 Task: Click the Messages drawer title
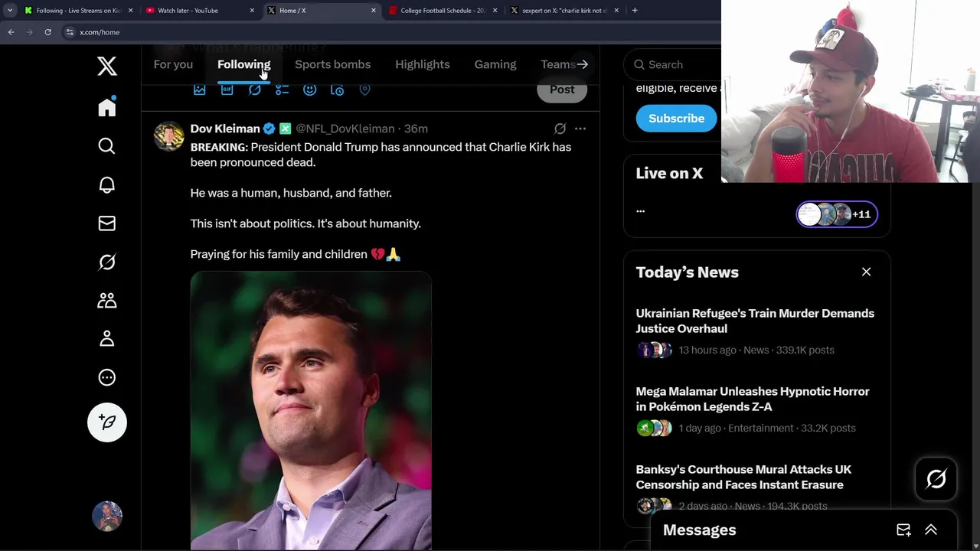pyautogui.click(x=699, y=530)
